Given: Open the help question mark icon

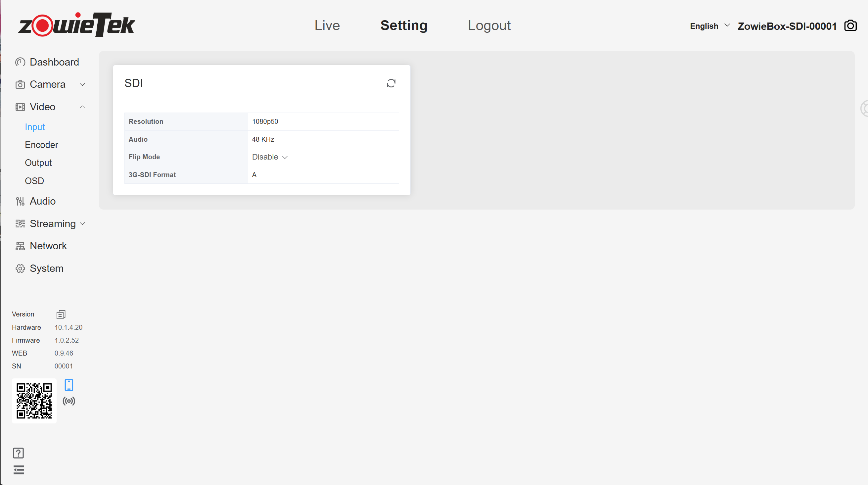Looking at the screenshot, I should pyautogui.click(x=18, y=453).
